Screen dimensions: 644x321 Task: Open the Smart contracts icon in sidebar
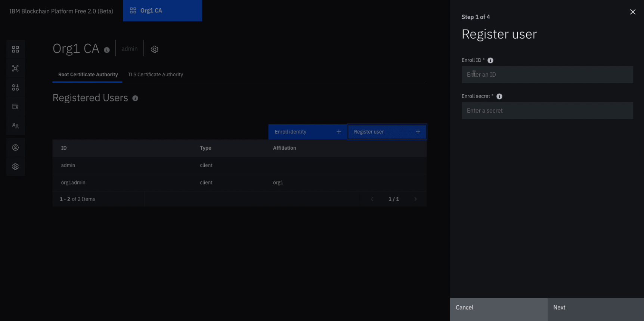tap(15, 88)
